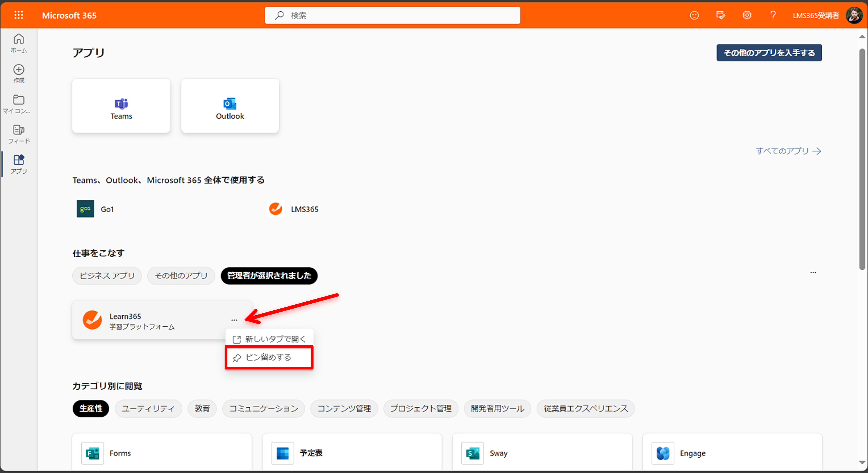Open the app launcher waffle icon
The height and width of the screenshot is (473, 868).
(19, 15)
